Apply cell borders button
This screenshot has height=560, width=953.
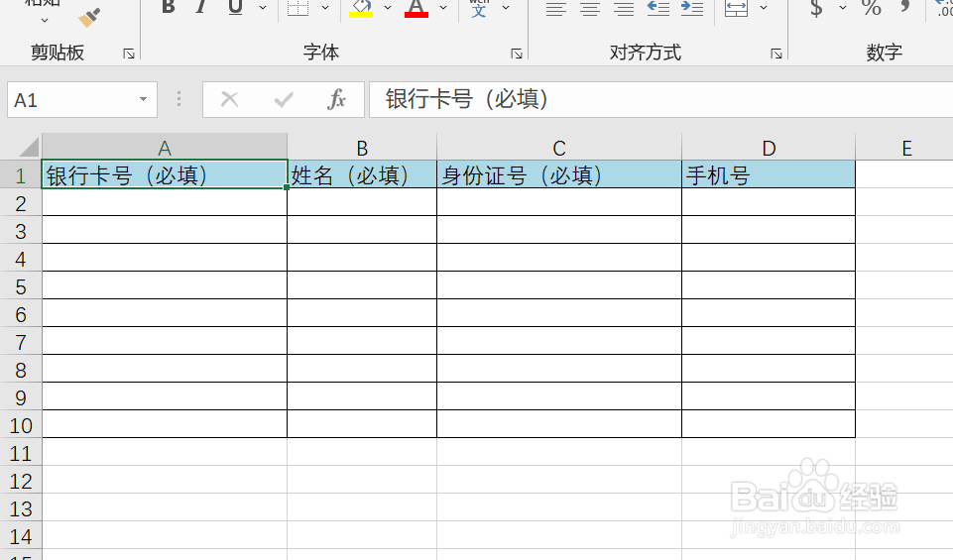coord(298,7)
